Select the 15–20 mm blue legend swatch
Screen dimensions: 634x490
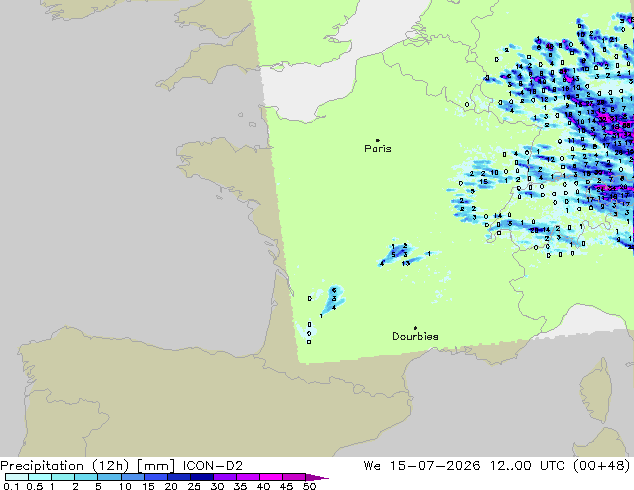[x=156, y=477]
